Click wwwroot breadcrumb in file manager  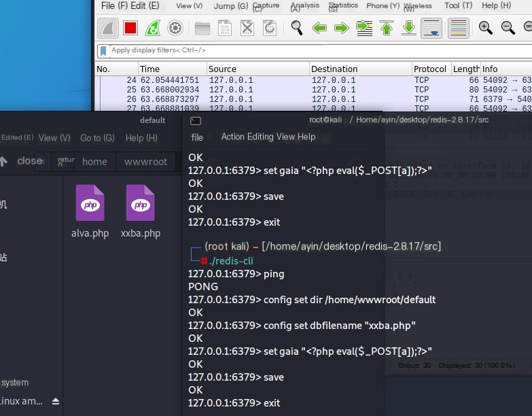pyautogui.click(x=145, y=162)
